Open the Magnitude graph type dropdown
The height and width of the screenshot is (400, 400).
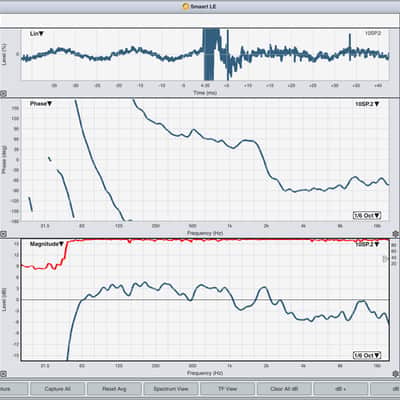[x=47, y=244]
